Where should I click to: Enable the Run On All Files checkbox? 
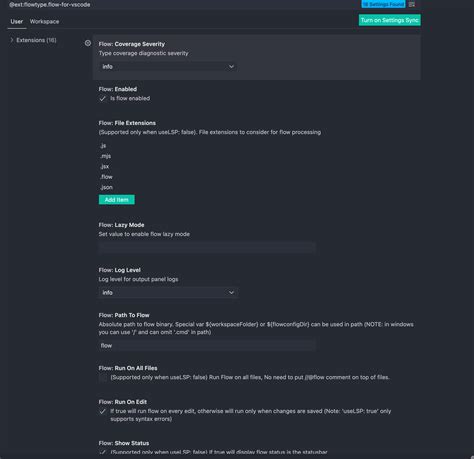coord(103,378)
